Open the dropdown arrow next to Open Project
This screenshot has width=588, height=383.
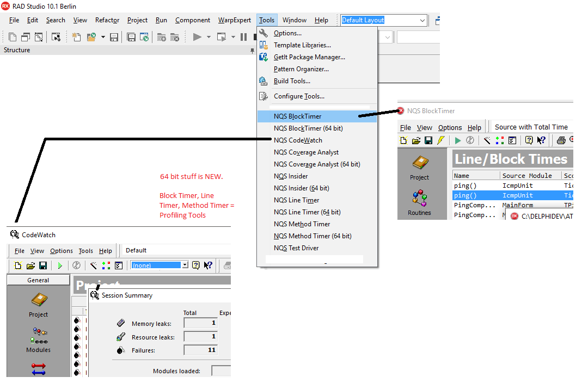click(103, 37)
